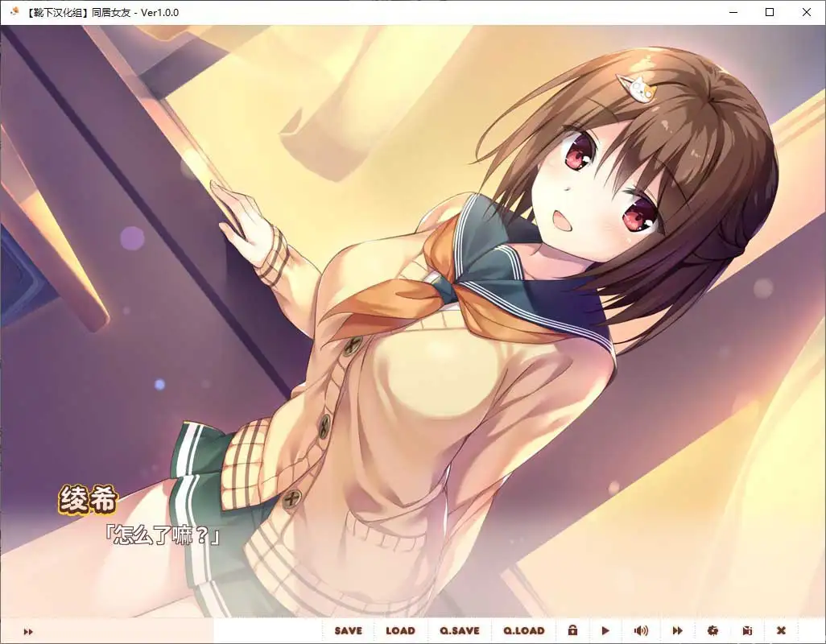
Task: Enable skip mode with the fast-forward icon
Action: 677,630
